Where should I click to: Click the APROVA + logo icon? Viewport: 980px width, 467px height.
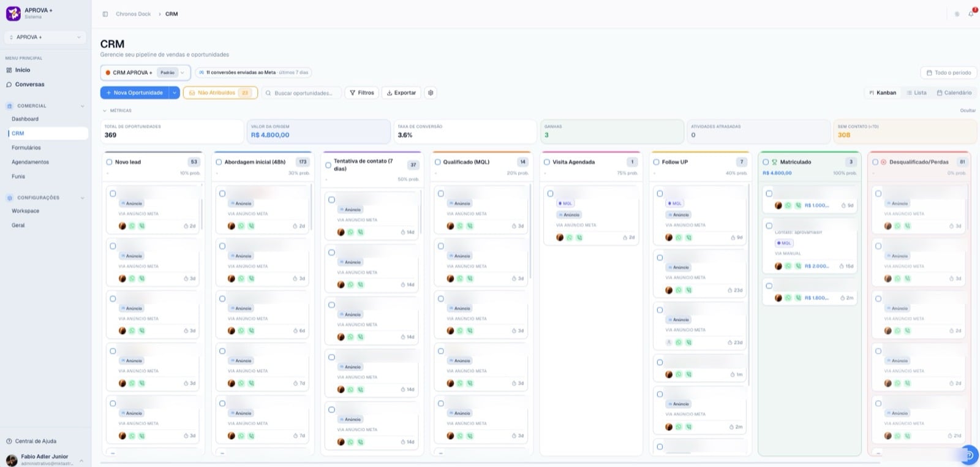point(13,13)
